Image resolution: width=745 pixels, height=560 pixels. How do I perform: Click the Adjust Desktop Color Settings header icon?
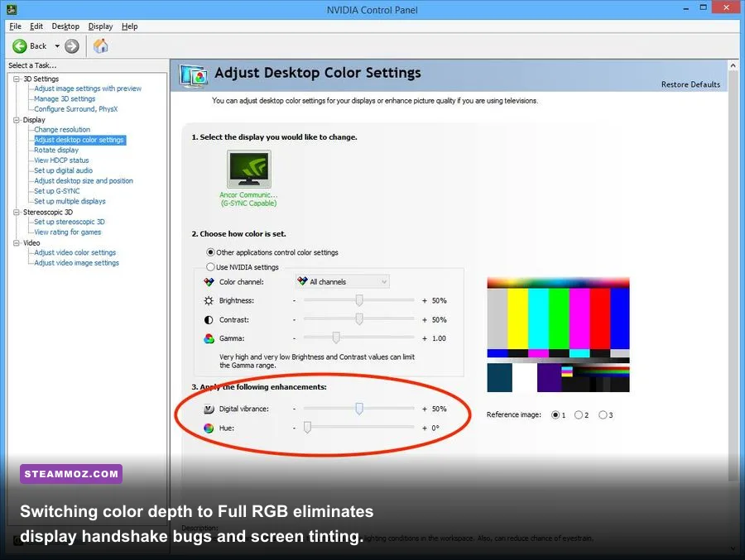pyautogui.click(x=194, y=75)
